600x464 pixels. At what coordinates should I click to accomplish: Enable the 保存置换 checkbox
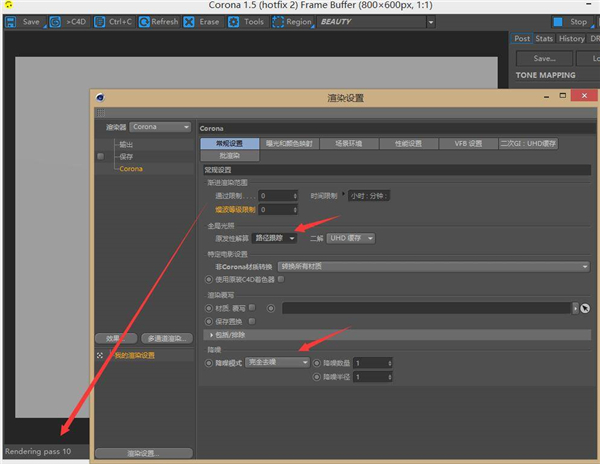tap(253, 321)
